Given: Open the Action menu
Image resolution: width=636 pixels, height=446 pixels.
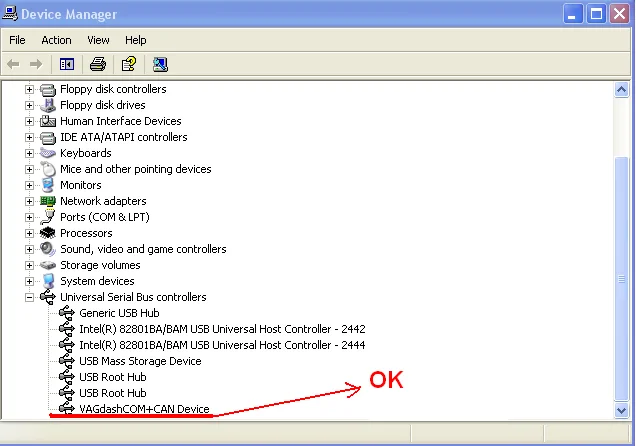Looking at the screenshot, I should click(56, 40).
